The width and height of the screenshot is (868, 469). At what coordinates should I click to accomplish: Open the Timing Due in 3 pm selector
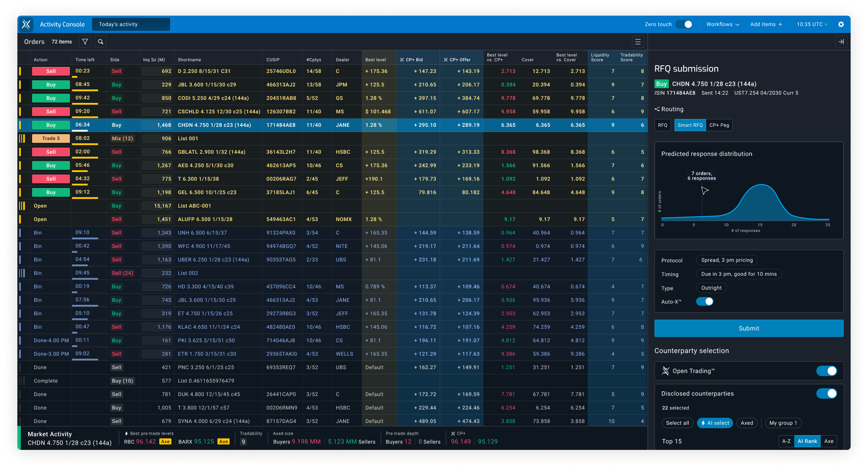[739, 274]
